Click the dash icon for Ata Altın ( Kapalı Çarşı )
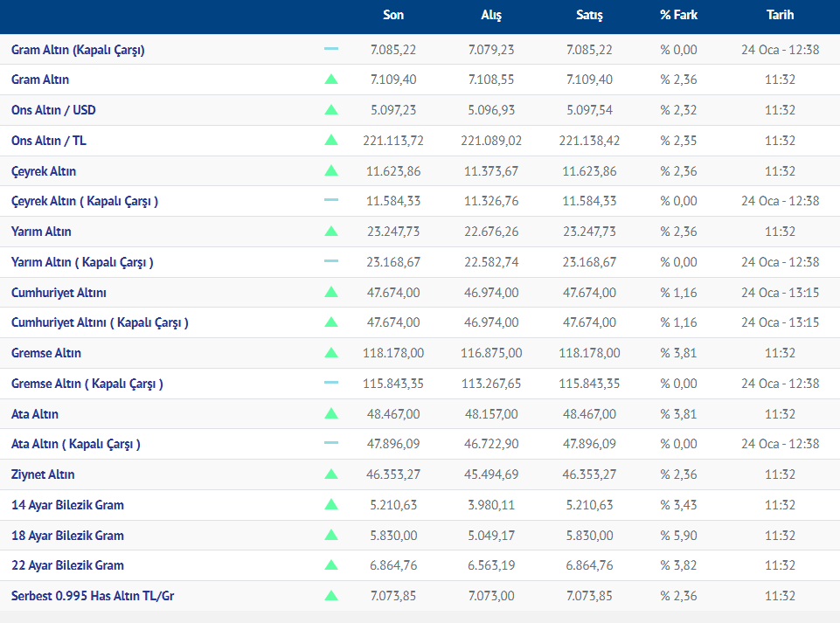840x623 pixels. click(331, 444)
